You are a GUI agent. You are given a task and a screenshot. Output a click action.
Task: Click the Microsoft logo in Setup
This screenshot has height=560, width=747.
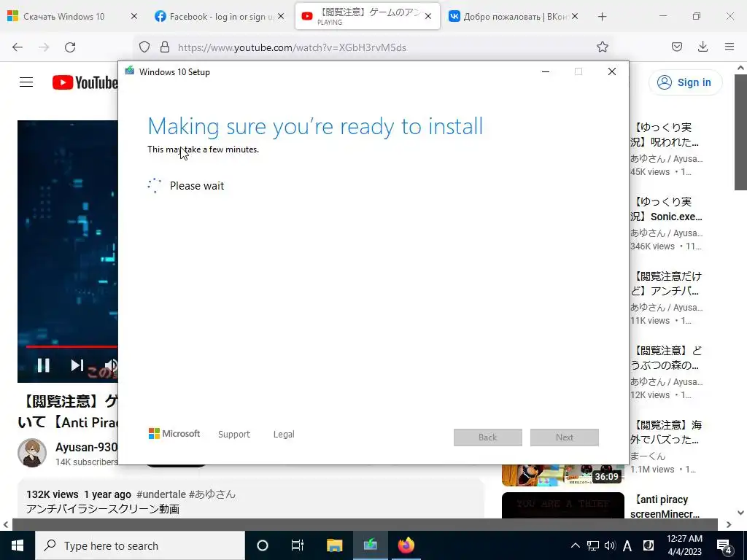coord(174,433)
